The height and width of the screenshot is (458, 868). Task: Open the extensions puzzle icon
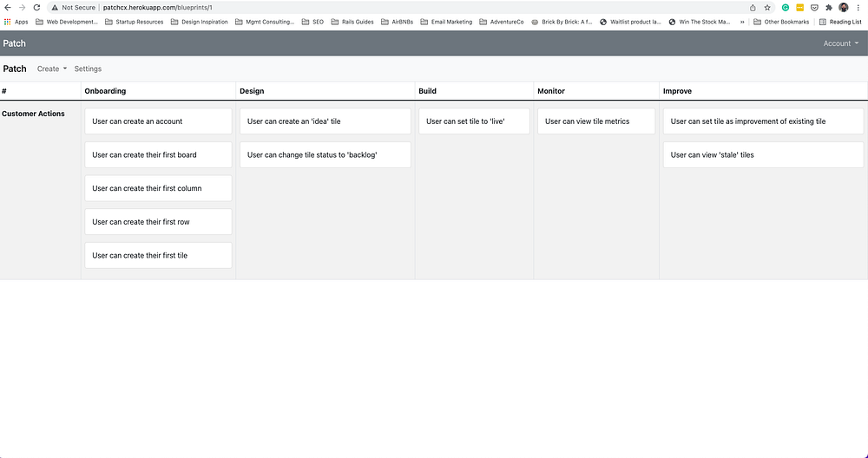pos(829,8)
